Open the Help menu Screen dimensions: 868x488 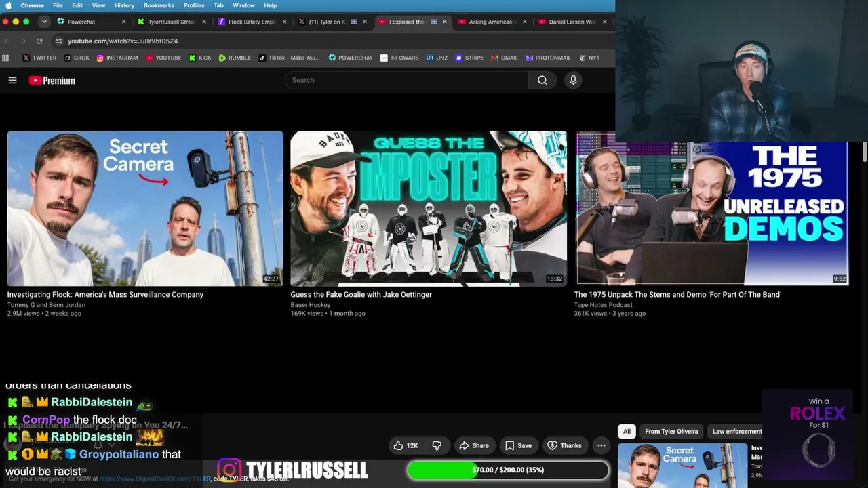[x=270, y=5]
